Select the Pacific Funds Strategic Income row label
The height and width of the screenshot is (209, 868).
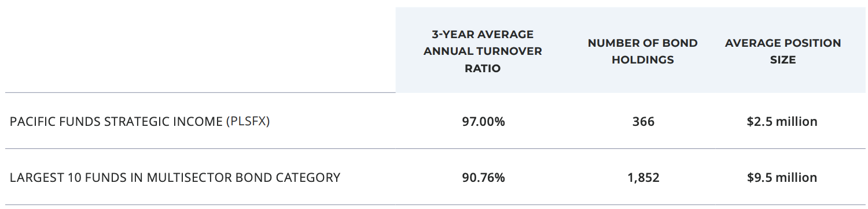point(139,122)
